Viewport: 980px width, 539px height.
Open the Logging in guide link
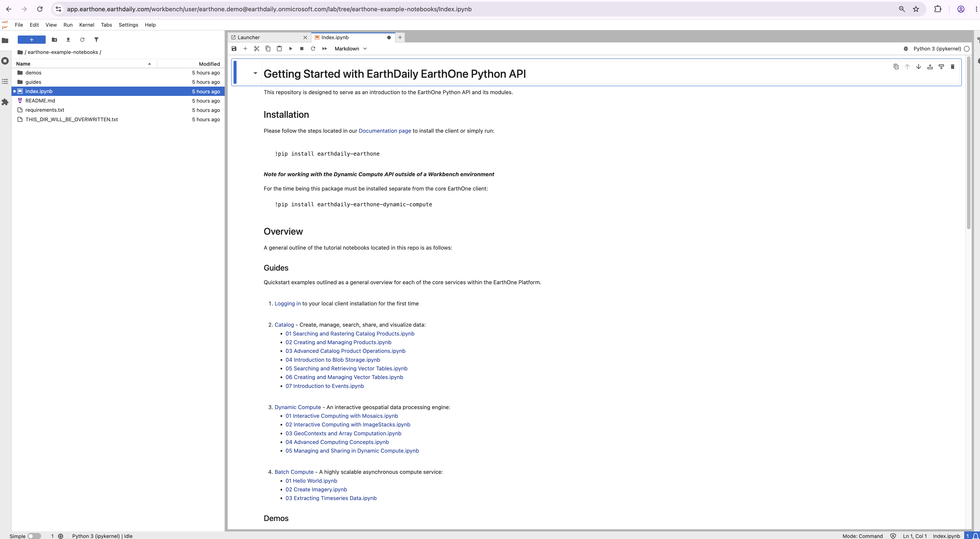(x=288, y=303)
